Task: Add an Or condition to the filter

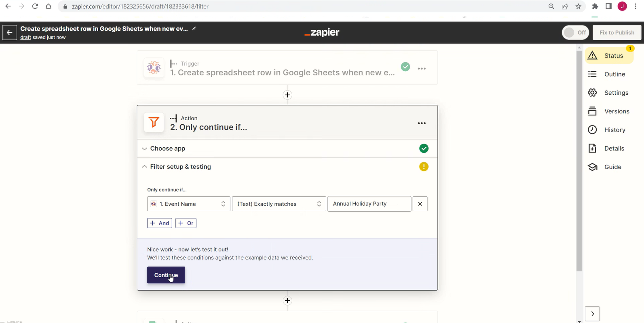Action: coord(186,223)
